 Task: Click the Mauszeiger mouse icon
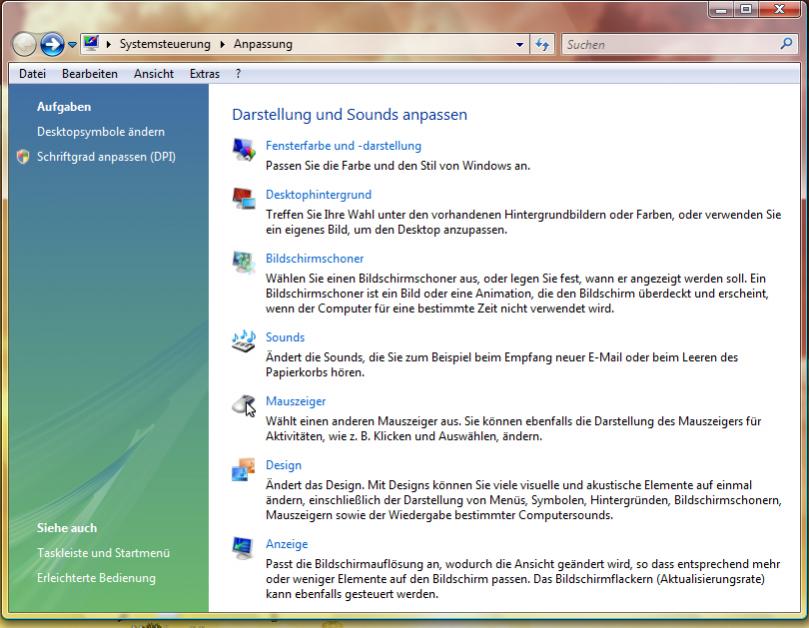pyautogui.click(x=244, y=405)
